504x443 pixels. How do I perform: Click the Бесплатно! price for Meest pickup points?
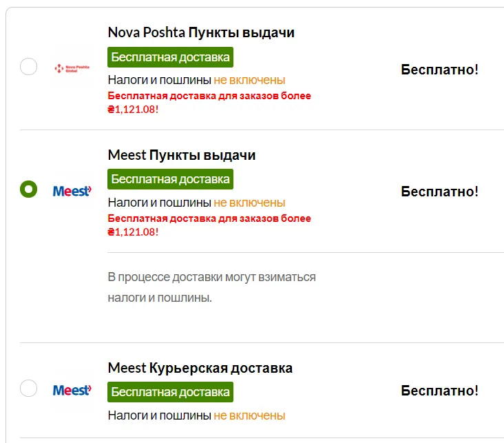(440, 192)
